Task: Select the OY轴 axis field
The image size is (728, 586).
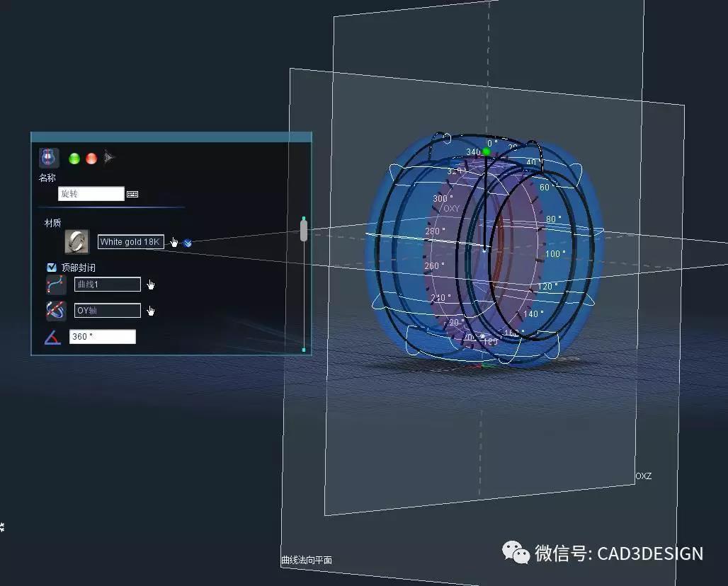Action: [x=107, y=311]
